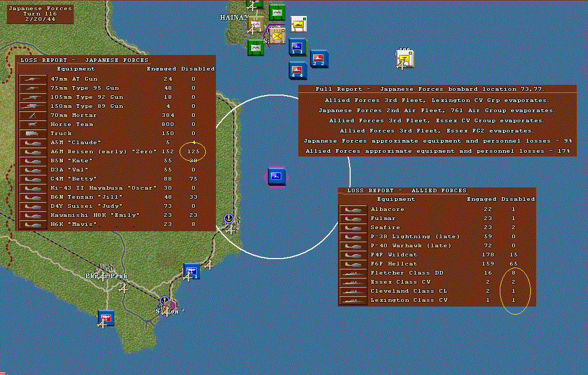
Task: Click the Seafire row label
Action: [x=385, y=228]
